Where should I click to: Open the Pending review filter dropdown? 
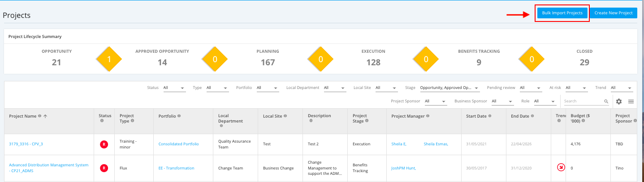[531, 88]
